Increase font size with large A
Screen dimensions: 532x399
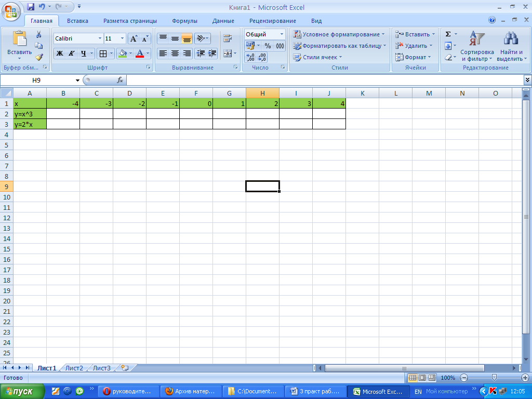[x=134, y=38]
